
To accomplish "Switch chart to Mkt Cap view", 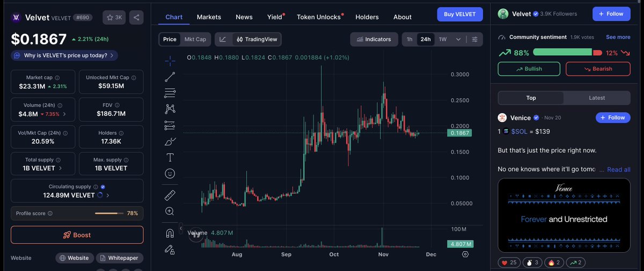I will [195, 39].
